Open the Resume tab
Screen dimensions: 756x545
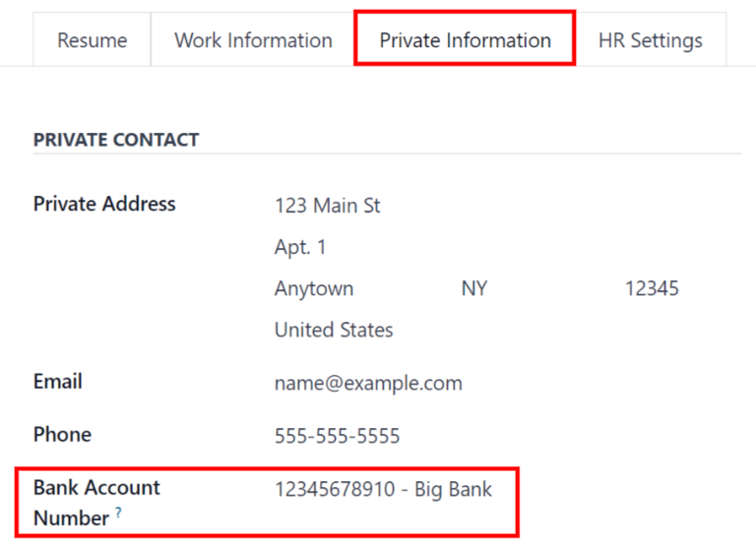pos(92,40)
